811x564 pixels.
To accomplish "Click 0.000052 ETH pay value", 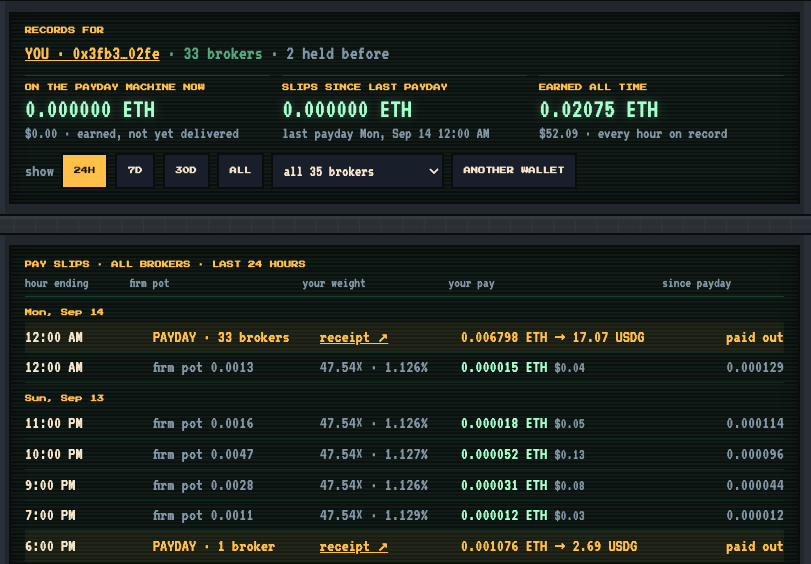I will (504, 455).
